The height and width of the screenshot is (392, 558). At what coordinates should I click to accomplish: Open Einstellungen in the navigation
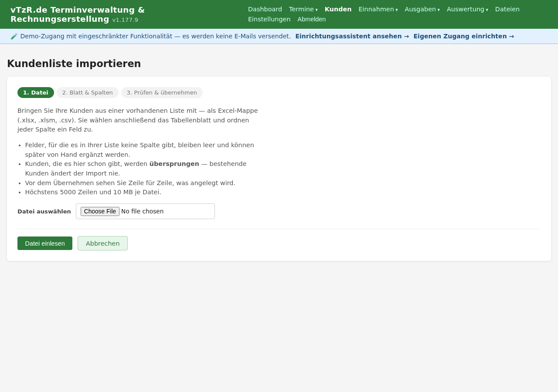tap(269, 19)
